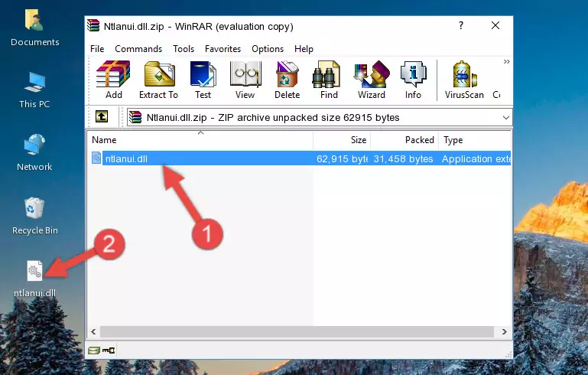Select the ntlanui.dll file row
Viewport: 588px width, 375px height.
(300, 158)
